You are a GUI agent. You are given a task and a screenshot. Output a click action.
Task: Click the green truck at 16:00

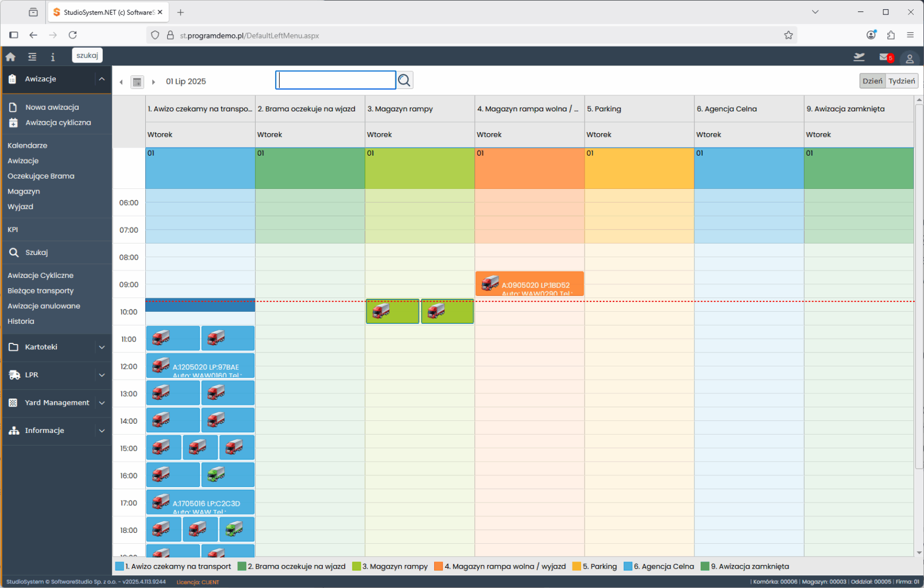tap(216, 474)
